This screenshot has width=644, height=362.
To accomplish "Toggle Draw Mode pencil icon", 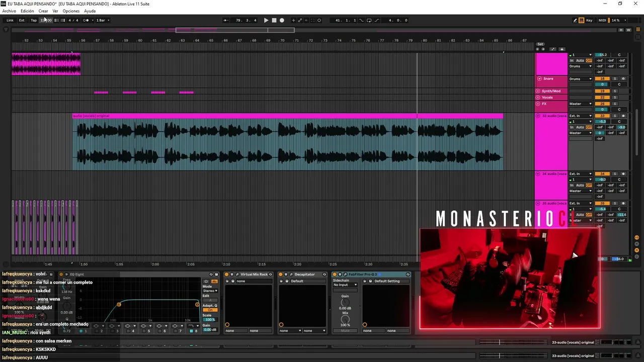I will [x=575, y=20].
